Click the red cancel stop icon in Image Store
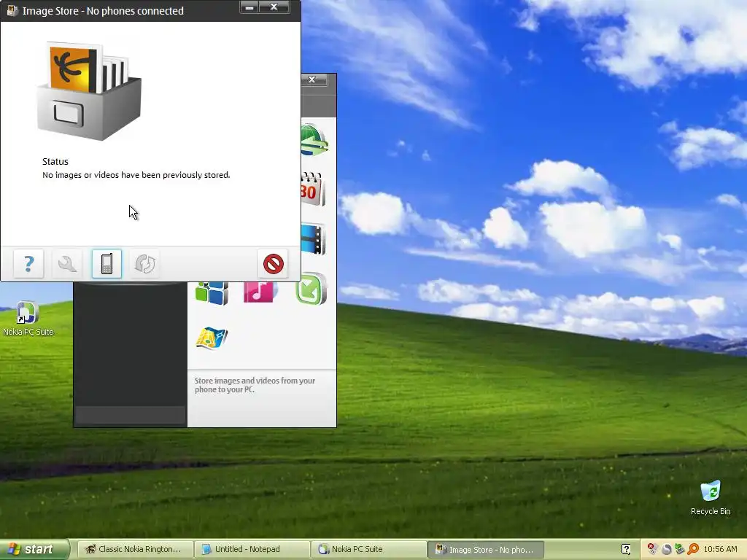Viewport: 747px width, 560px height. click(274, 263)
